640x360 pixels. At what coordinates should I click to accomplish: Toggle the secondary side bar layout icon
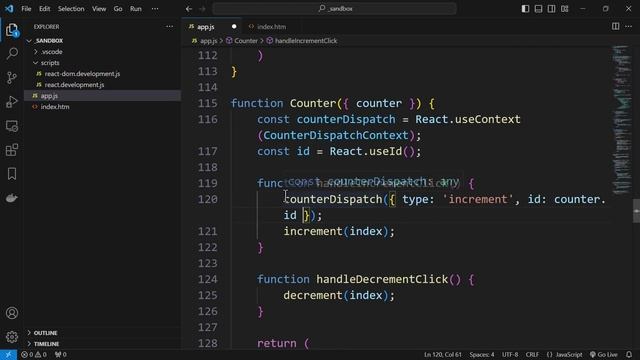[551, 9]
